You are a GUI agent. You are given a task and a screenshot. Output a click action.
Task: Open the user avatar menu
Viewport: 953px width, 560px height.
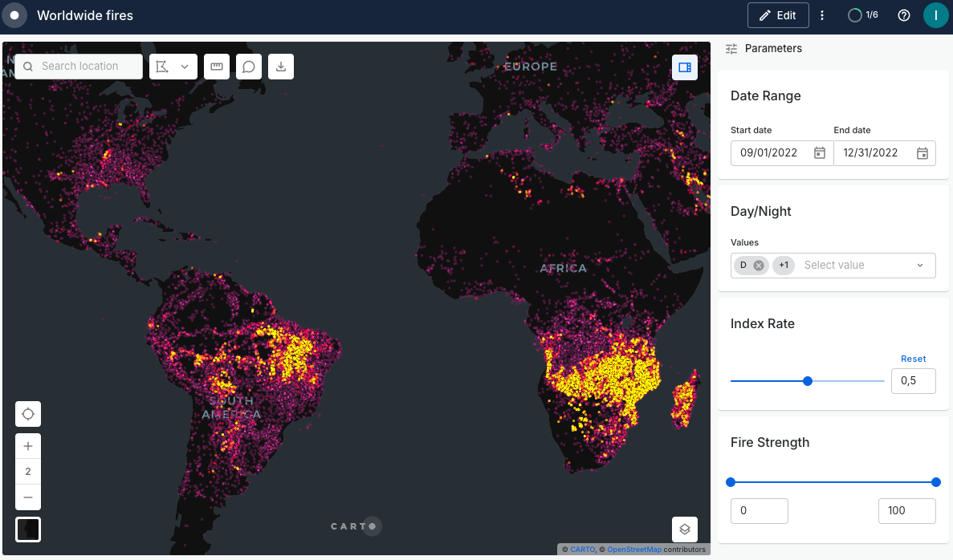(935, 15)
